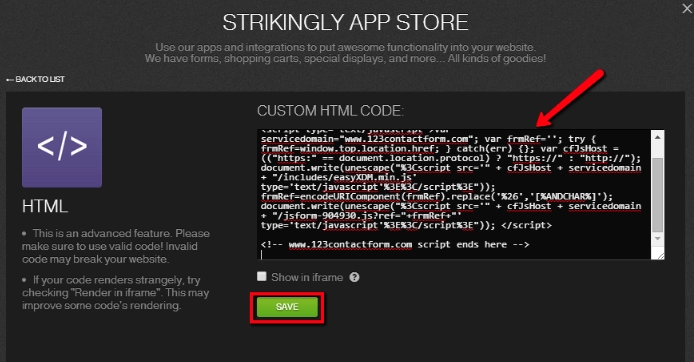Click the code box scrollbar thumb
694x362 pixels.
click(658, 195)
